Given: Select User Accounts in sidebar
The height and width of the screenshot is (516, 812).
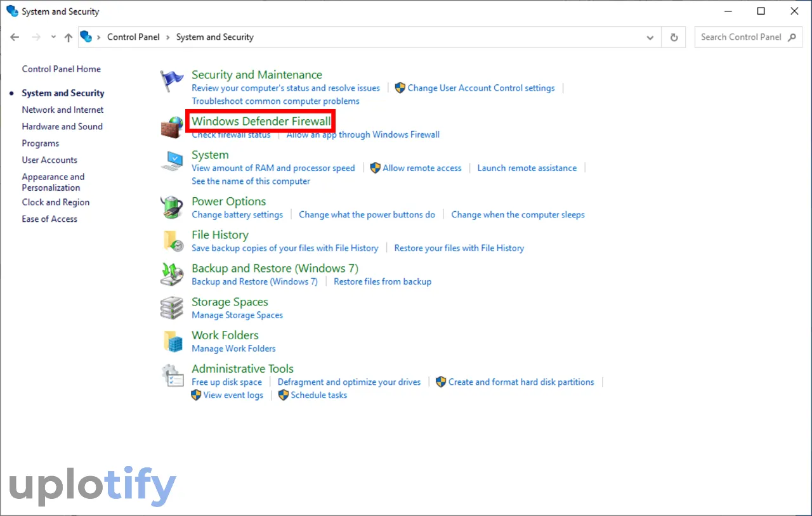Looking at the screenshot, I should pyautogui.click(x=49, y=160).
